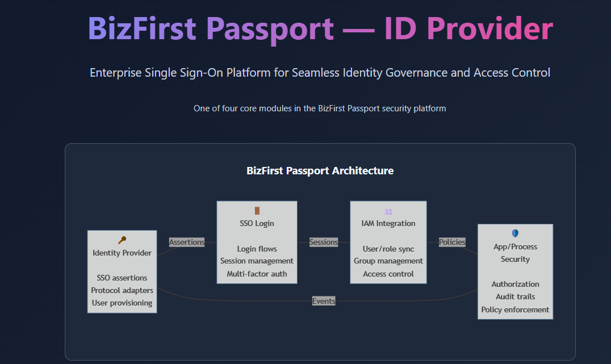This screenshot has width=611, height=364.
Task: Click the door icon above SSO Login
Action: pyautogui.click(x=257, y=211)
